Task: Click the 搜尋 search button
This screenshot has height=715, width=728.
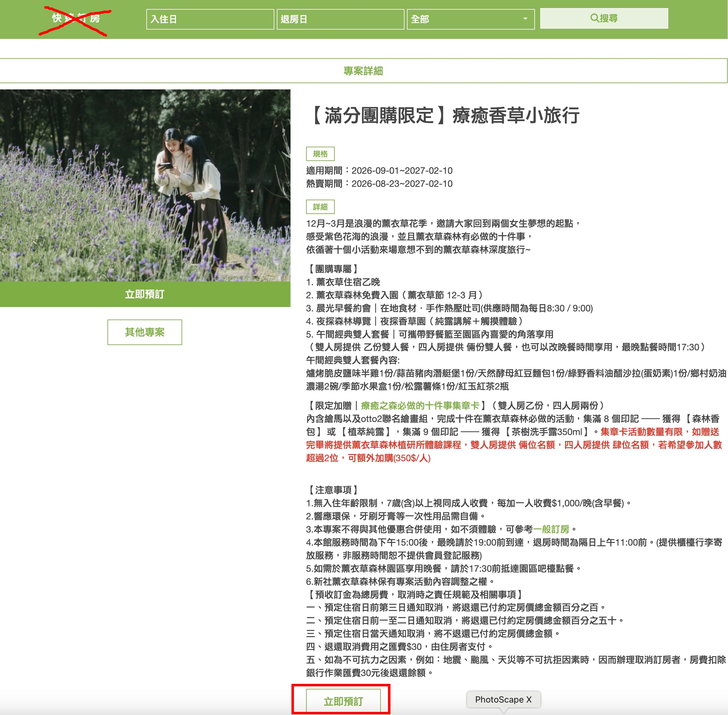Action: 604,18
